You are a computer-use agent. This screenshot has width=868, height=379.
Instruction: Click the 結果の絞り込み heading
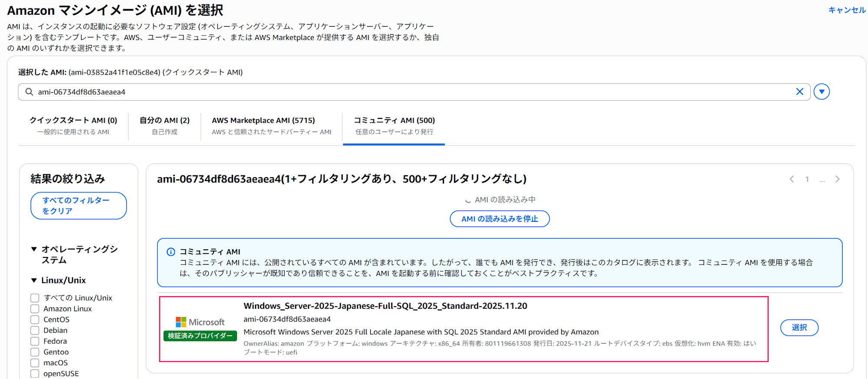coord(68,179)
